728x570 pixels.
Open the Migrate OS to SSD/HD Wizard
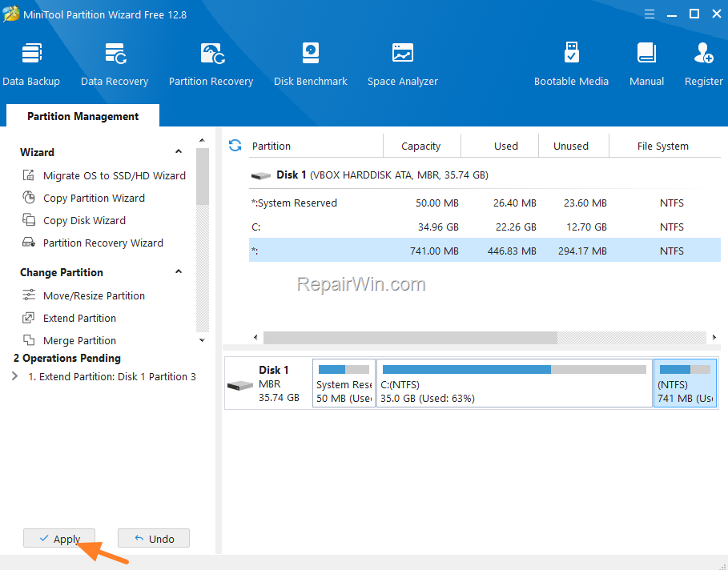click(x=114, y=175)
